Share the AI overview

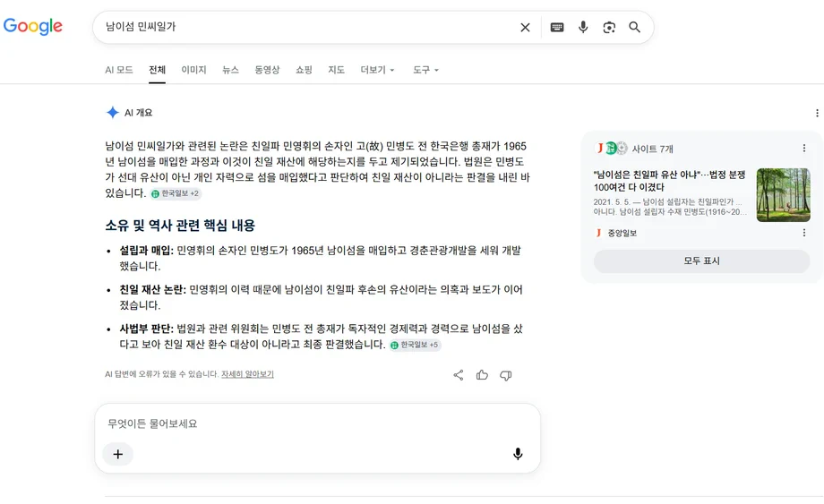pyautogui.click(x=459, y=375)
